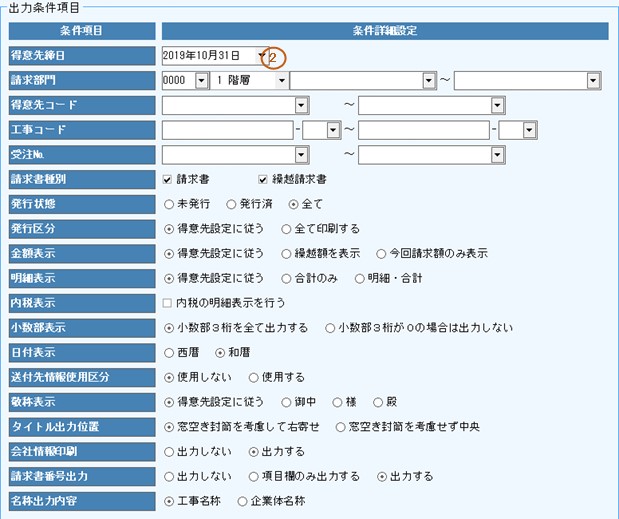619x519 pixels.
Task: Uncheck the 請求書 checkbox
Action: coord(168,180)
